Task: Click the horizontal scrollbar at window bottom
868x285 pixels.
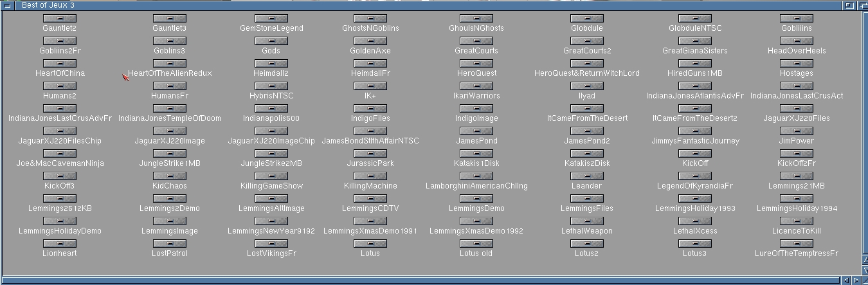Action: (x=421, y=280)
